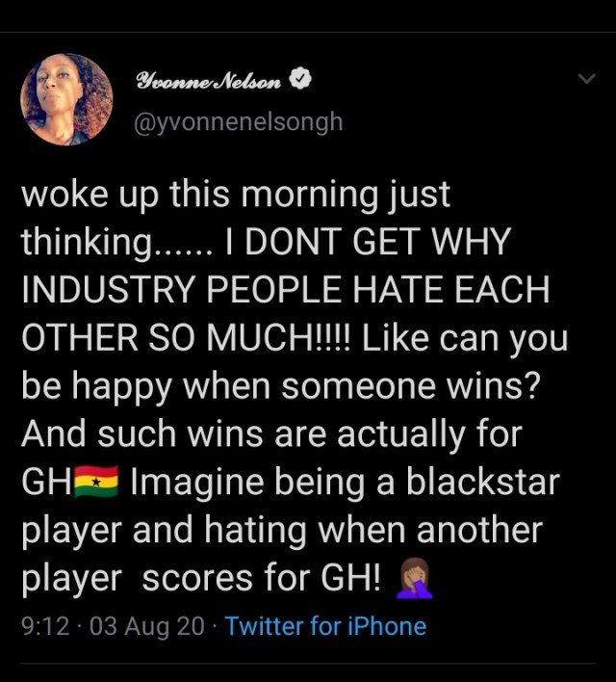Click the "INDUSTRY PEOPLE HATE EACH" text
616x682 pixels.
tap(286, 290)
